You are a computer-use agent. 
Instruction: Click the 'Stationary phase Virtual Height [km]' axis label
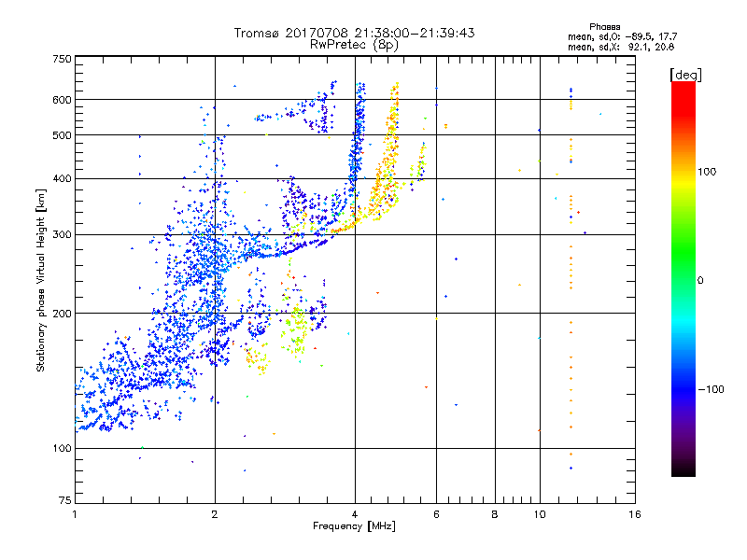[41, 280]
